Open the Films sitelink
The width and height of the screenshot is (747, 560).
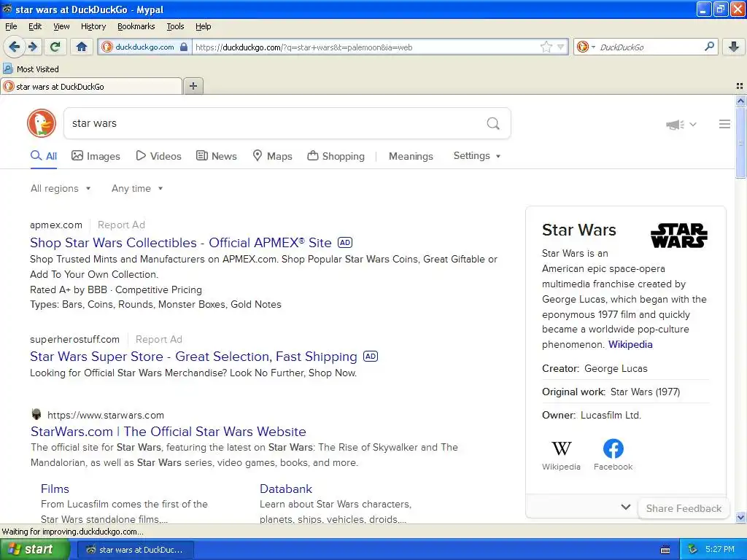pyautogui.click(x=55, y=489)
